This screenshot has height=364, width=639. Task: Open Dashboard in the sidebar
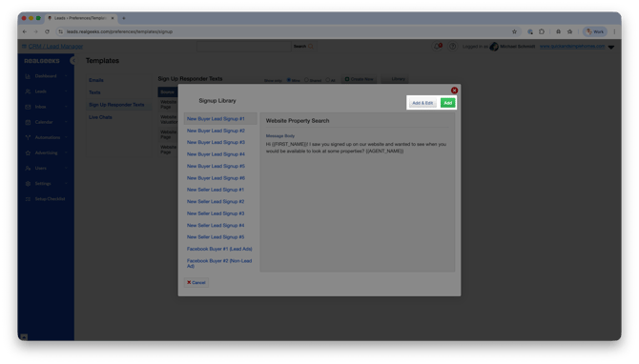coord(46,76)
